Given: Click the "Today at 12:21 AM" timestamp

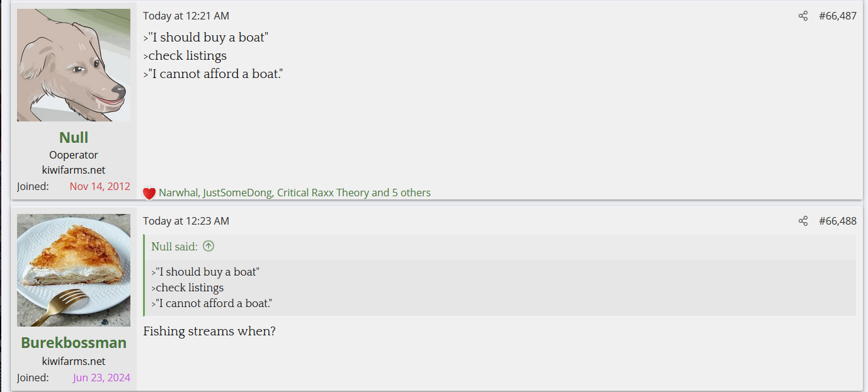Looking at the screenshot, I should click(x=186, y=16).
